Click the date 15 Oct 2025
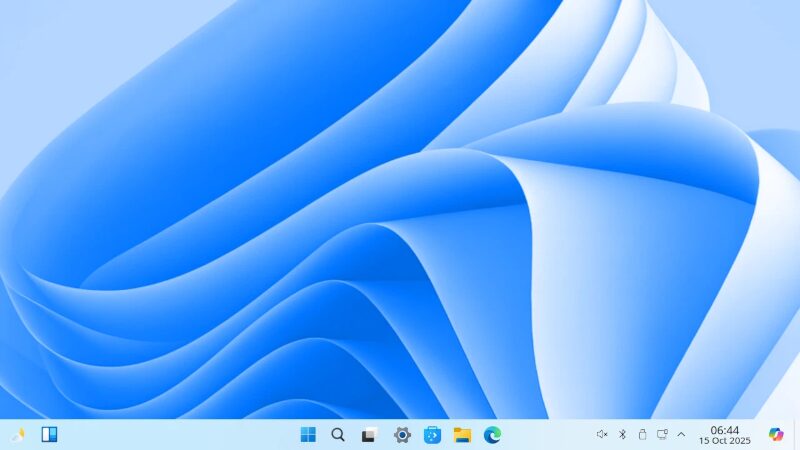The height and width of the screenshot is (450, 800). (x=724, y=440)
